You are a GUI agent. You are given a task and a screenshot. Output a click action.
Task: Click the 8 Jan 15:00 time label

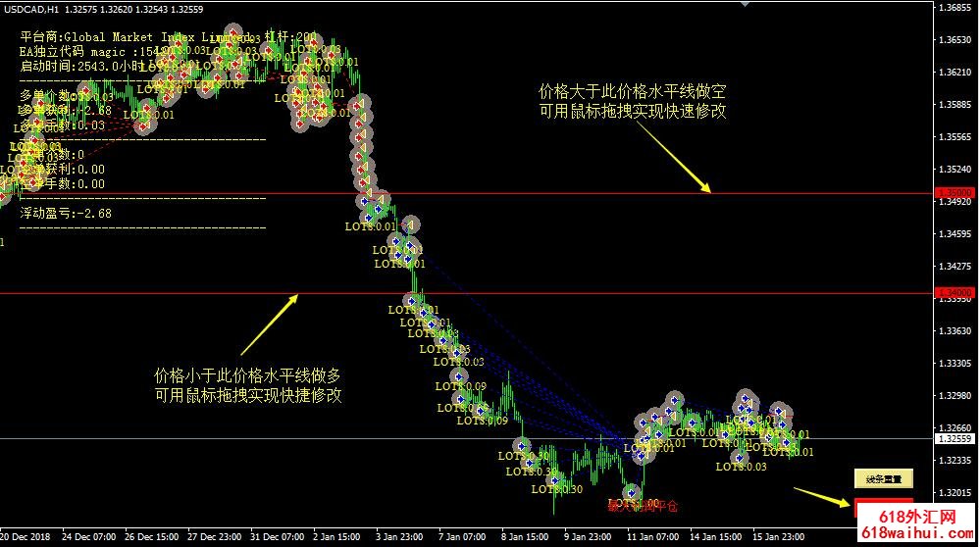click(x=525, y=536)
